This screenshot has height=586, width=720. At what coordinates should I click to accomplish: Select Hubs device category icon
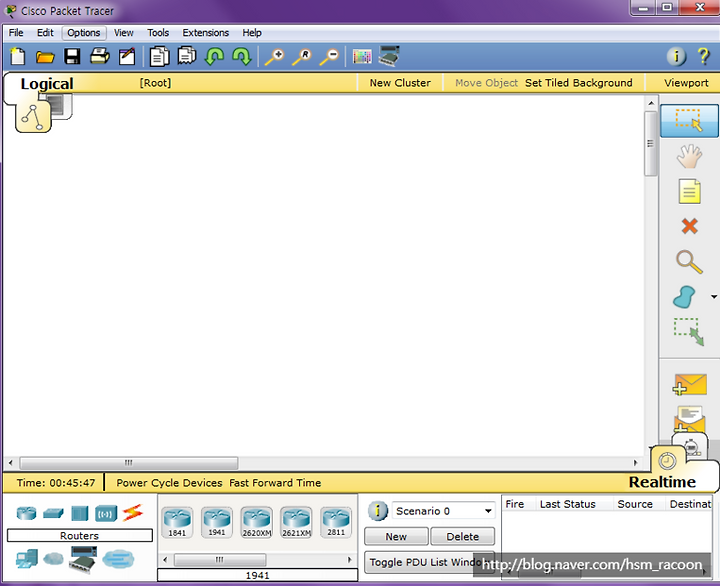click(x=79, y=513)
